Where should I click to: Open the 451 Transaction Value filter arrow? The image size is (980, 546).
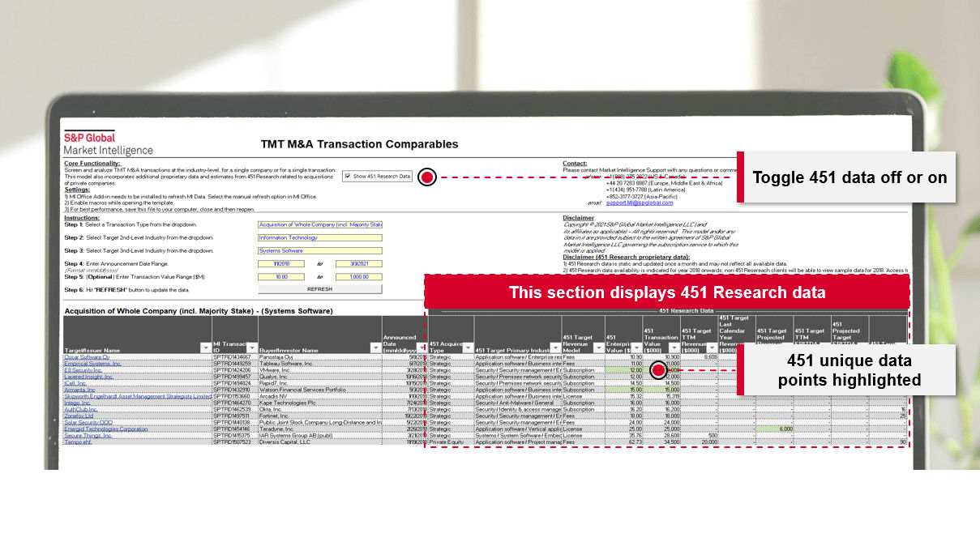pyautogui.click(x=674, y=348)
